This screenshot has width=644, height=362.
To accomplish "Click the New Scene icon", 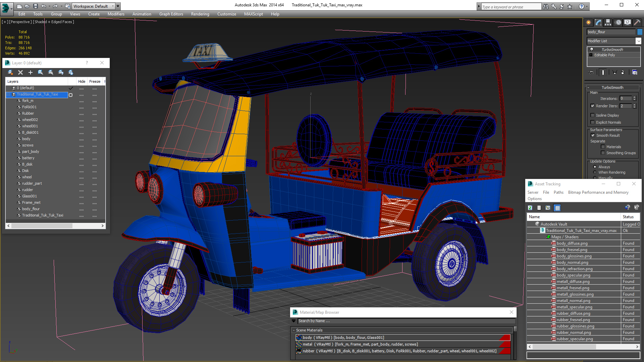I will point(19,6).
